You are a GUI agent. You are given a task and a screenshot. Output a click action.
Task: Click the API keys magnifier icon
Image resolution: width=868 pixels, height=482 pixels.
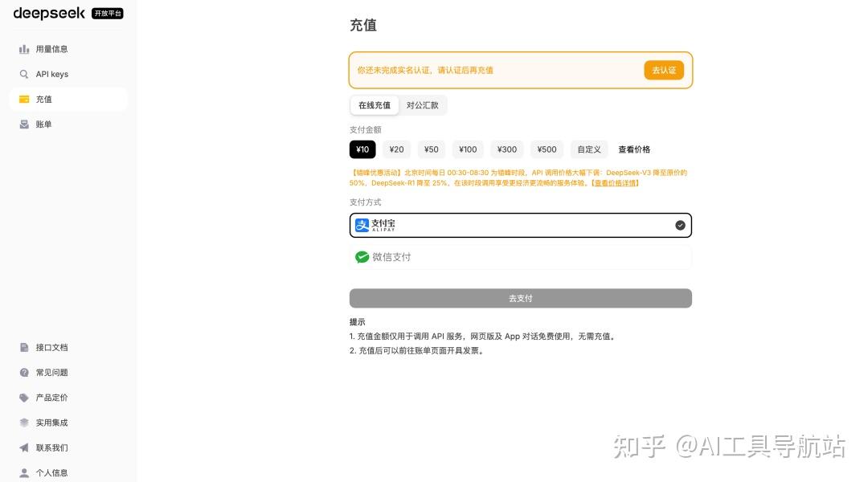pos(24,74)
